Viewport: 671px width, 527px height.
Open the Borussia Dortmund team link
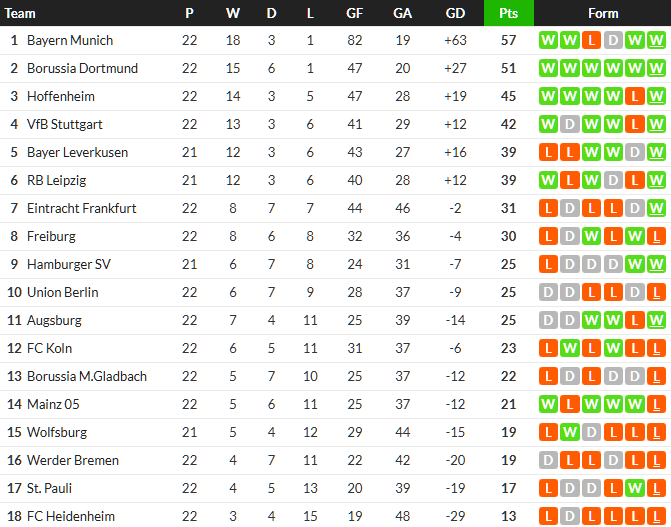click(x=82, y=69)
